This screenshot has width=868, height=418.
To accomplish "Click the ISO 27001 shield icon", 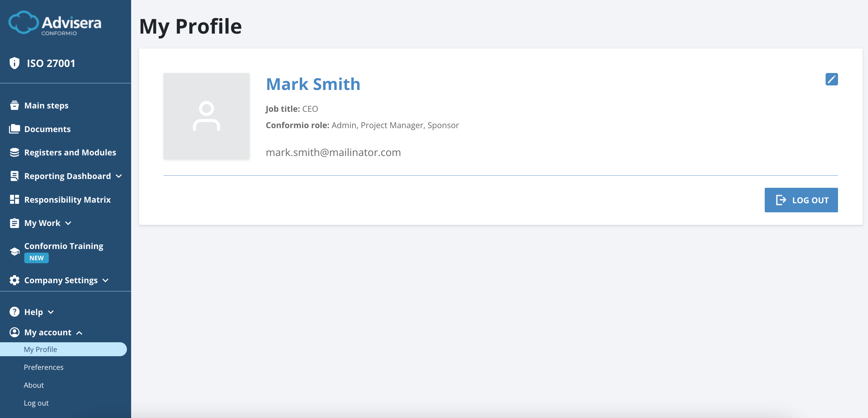I will pyautogui.click(x=15, y=63).
